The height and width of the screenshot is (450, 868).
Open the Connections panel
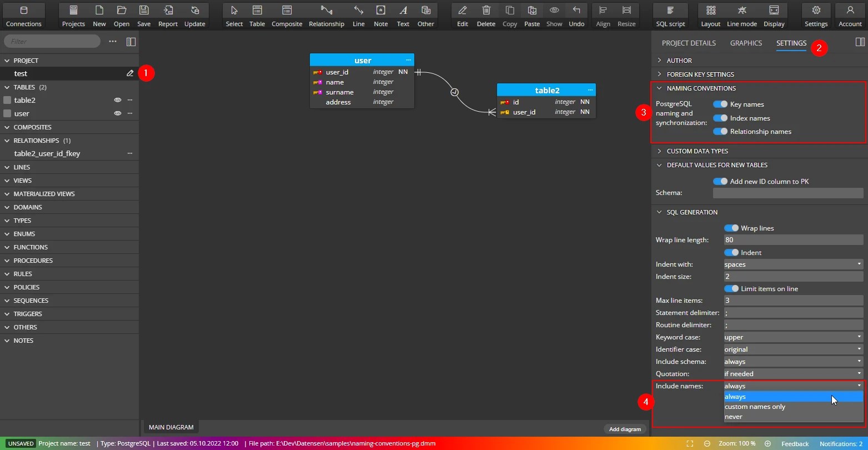coord(23,14)
